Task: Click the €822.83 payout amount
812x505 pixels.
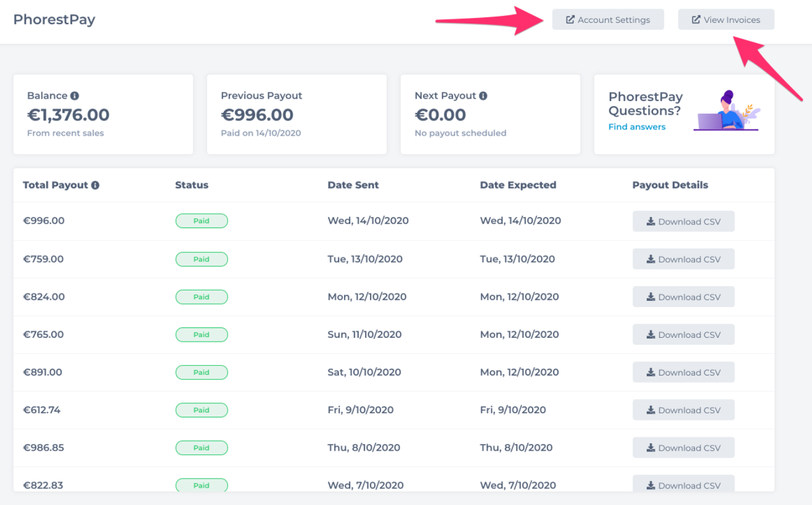Action: (x=43, y=485)
